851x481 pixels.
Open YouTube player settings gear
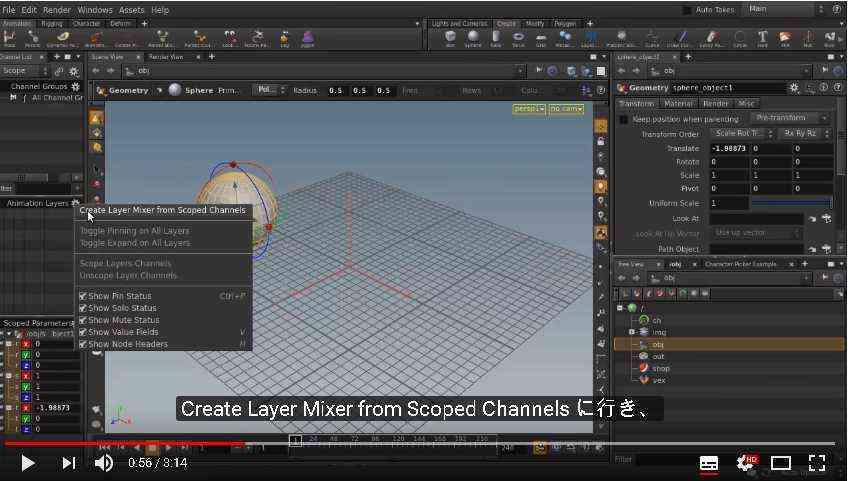(x=747, y=463)
